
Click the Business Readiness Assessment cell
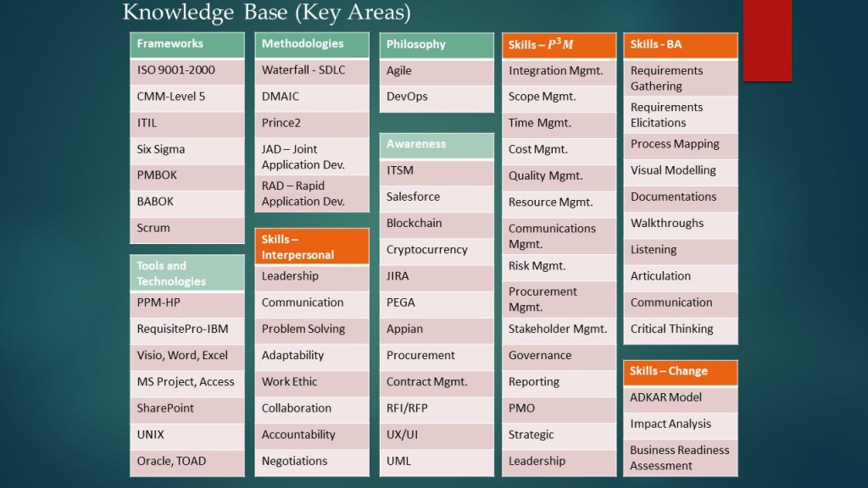point(680,457)
